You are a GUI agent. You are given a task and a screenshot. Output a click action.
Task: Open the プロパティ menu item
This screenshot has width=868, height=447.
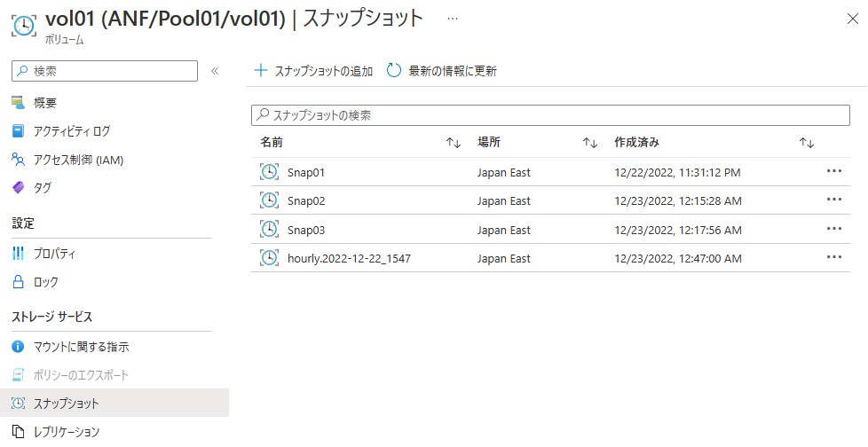tap(54, 254)
